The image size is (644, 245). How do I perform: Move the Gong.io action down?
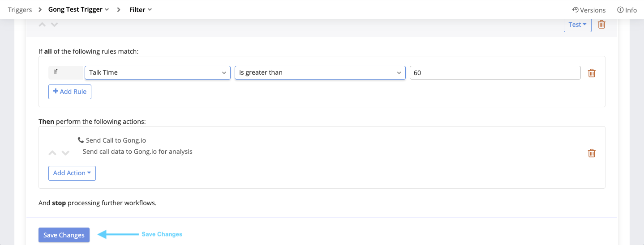[65, 153]
